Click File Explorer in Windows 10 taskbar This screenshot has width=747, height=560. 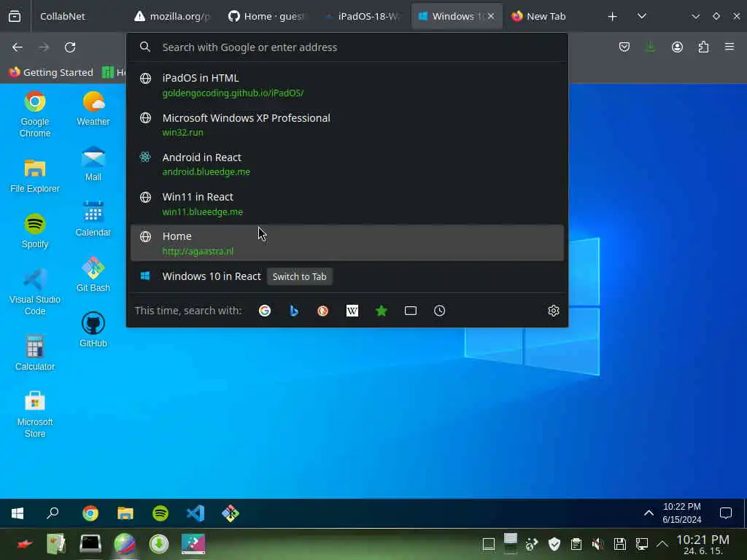(125, 513)
